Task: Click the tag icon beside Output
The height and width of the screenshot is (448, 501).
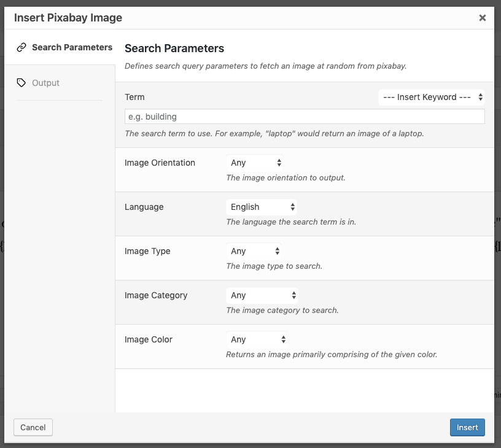Action: point(21,83)
